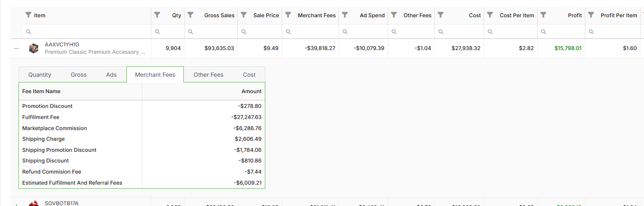The image size is (644, 206).
Task: Click the filter icon on Item column
Action: 28,15
